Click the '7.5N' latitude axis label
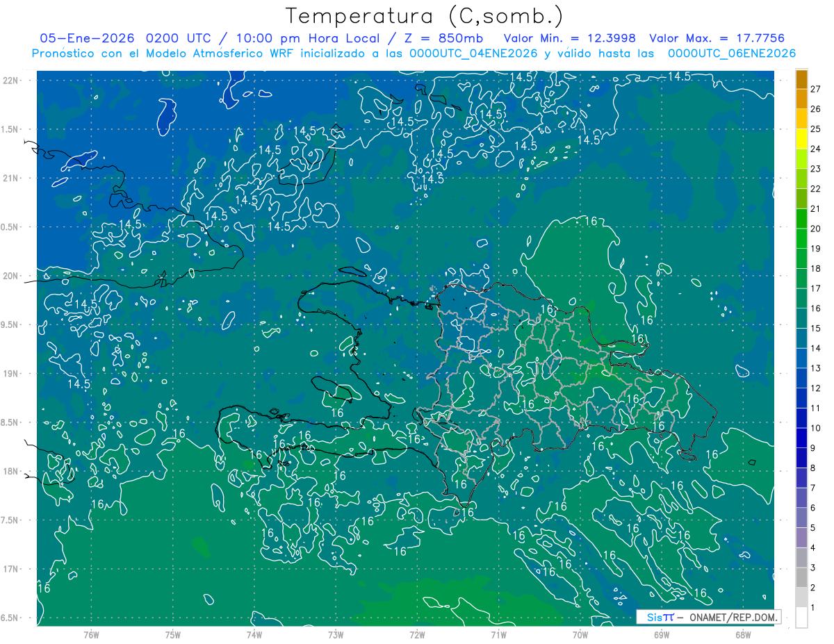Image resolution: width=834 pixels, height=644 pixels. tap(10, 520)
